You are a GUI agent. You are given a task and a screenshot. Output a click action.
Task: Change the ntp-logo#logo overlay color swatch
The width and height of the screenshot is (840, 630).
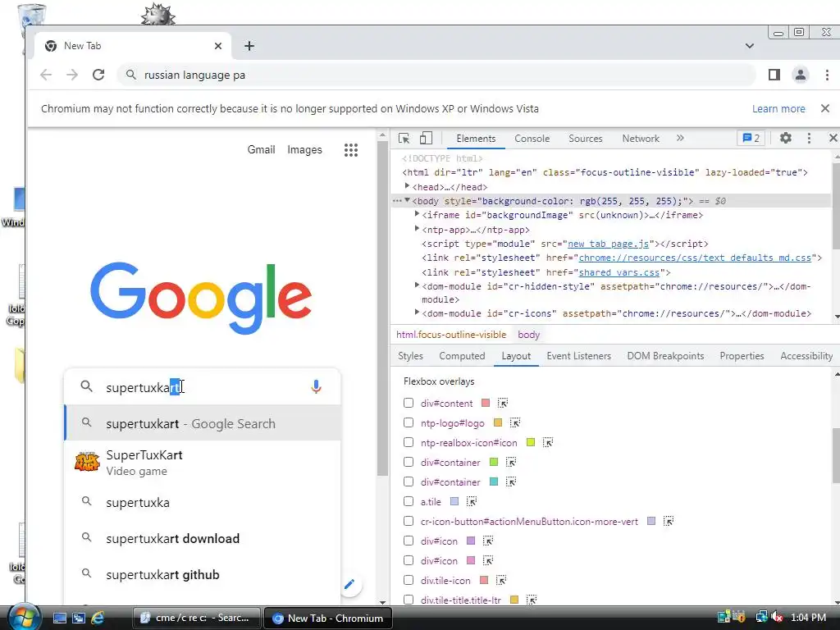[498, 422]
